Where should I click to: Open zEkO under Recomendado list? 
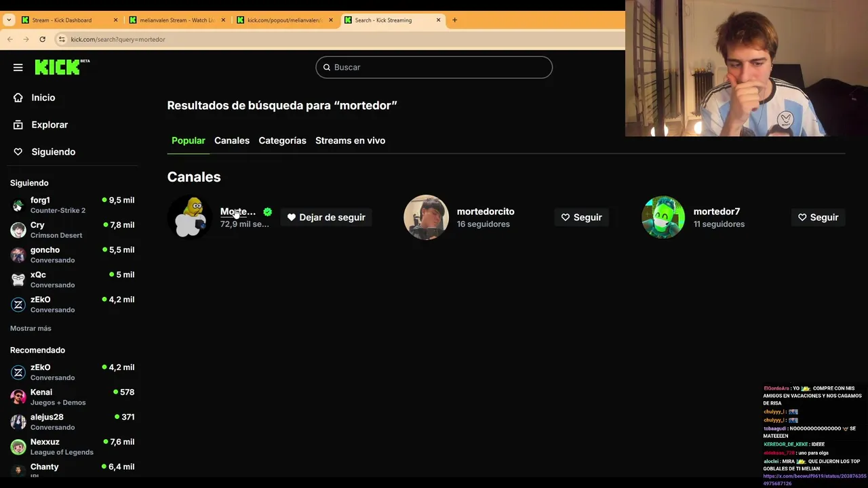[x=72, y=372]
